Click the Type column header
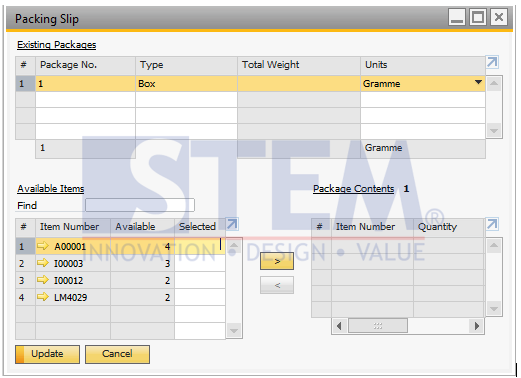Image resolution: width=521 pixels, height=378 pixels. click(x=186, y=65)
